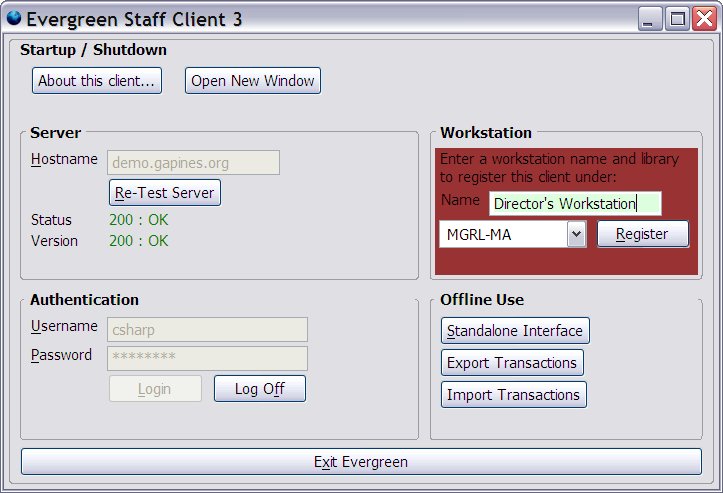Focus the workstation Name text field

pos(575,203)
